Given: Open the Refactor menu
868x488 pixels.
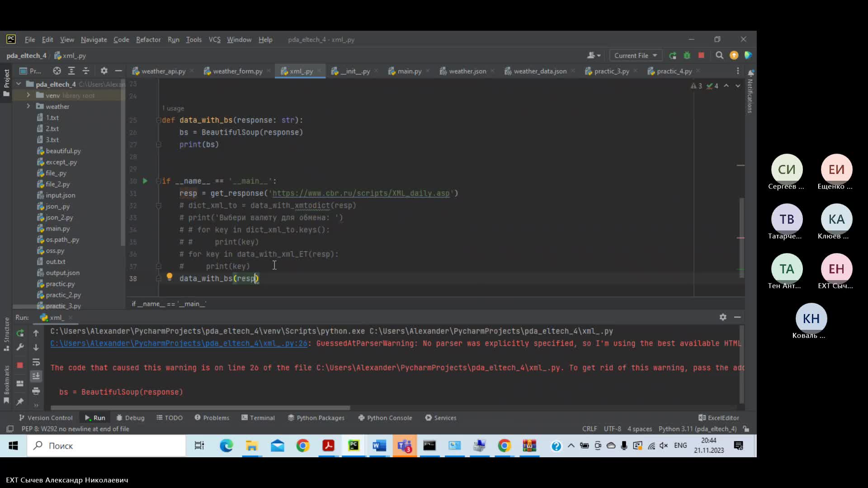Looking at the screenshot, I should click(148, 40).
